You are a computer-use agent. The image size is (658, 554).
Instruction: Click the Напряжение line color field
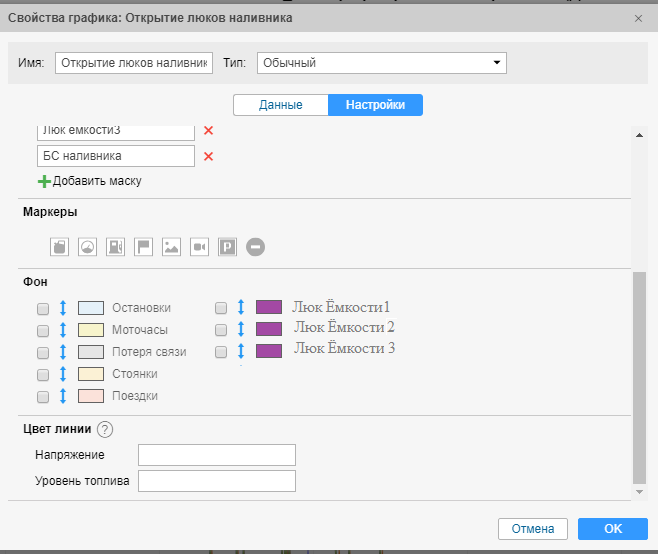point(217,455)
